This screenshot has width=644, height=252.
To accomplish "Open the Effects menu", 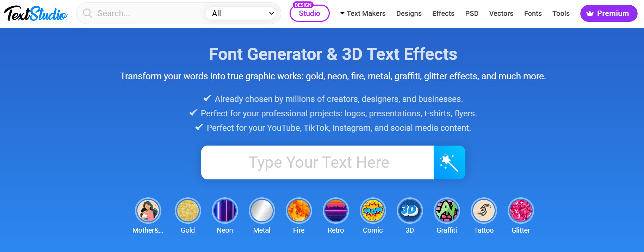I will [443, 13].
